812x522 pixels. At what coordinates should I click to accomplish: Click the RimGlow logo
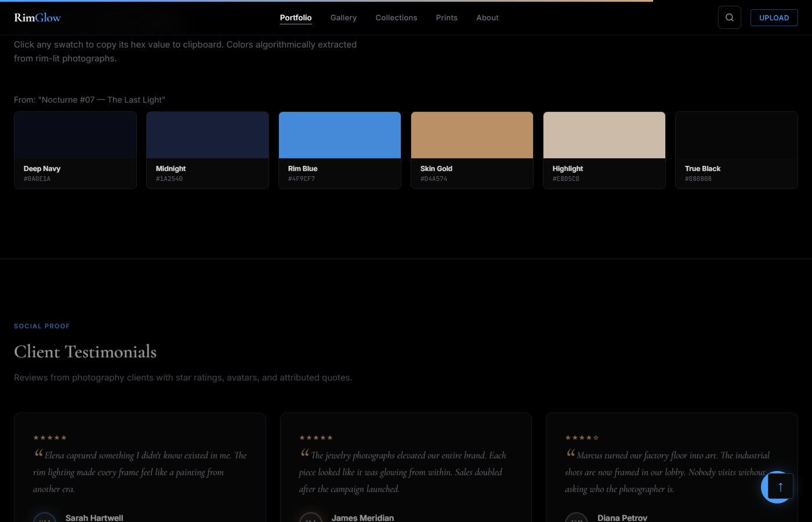[37, 17]
